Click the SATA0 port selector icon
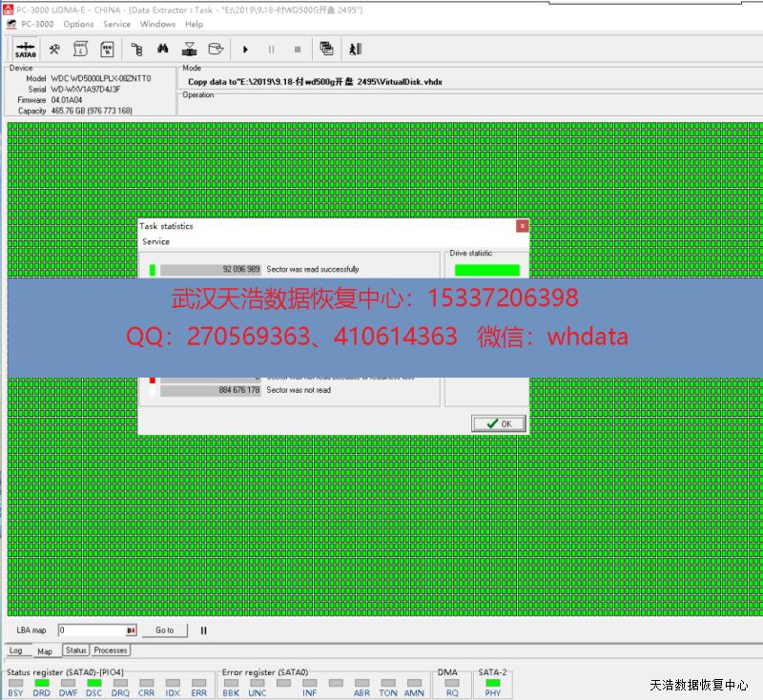763x700 pixels. pos(25,49)
